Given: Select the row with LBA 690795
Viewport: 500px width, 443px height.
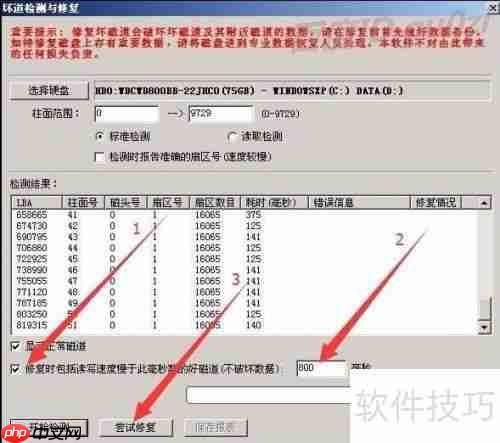Looking at the screenshot, I should [x=245, y=237].
